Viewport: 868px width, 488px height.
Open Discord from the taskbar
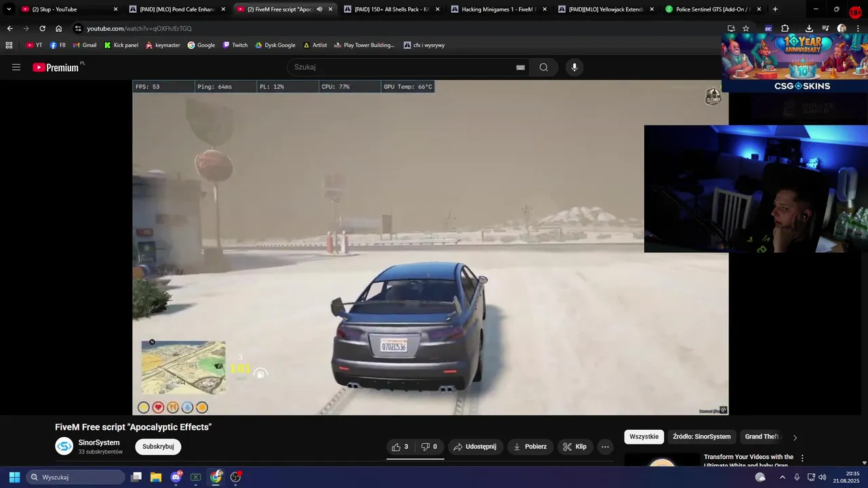pyautogui.click(x=176, y=477)
